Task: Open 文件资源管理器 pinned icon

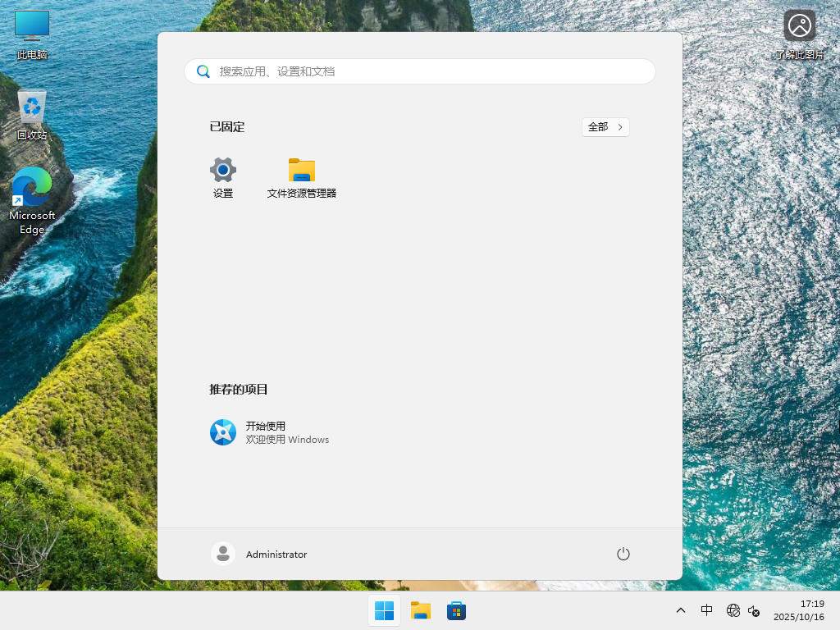Action: click(x=302, y=176)
